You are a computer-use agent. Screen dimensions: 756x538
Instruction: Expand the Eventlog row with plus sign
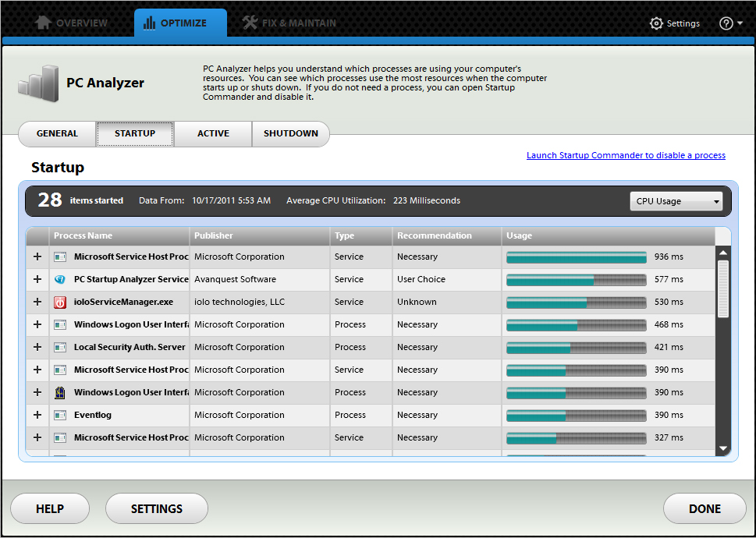tap(37, 415)
